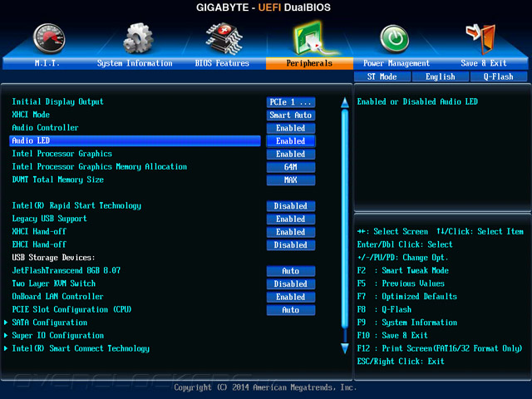Select Legacy USB Support label

point(50,219)
